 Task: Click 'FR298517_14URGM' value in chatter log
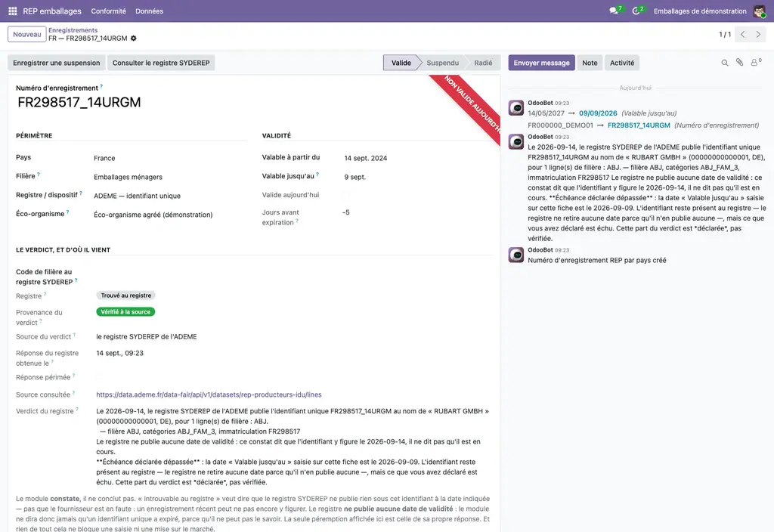point(639,125)
